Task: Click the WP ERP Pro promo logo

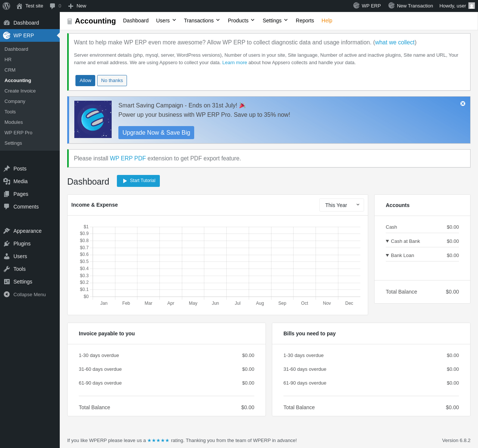Action: [x=93, y=119]
